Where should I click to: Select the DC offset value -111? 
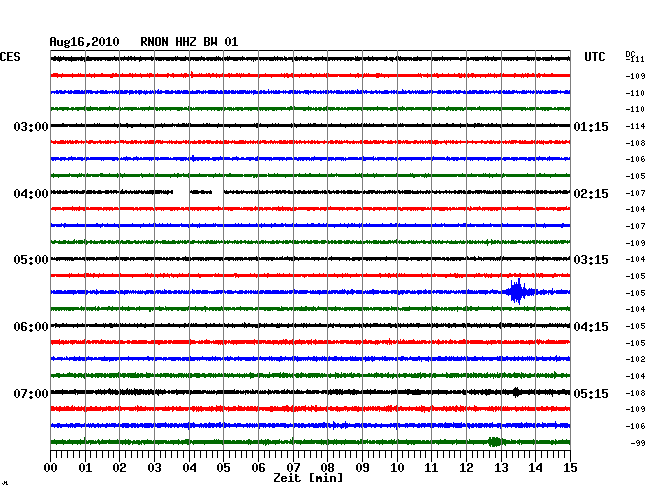click(x=635, y=59)
